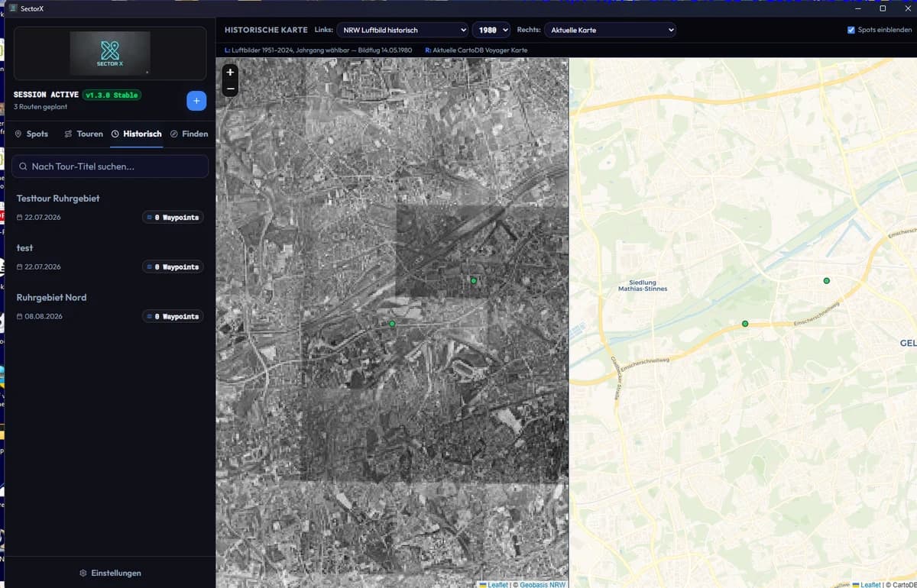Open the Testtour Ruhrgebiet tour

[110, 207]
